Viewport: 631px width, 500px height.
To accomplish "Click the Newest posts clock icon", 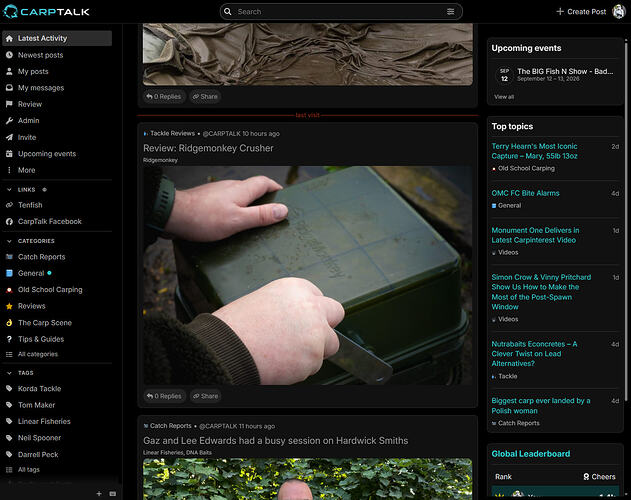I will tap(9, 55).
